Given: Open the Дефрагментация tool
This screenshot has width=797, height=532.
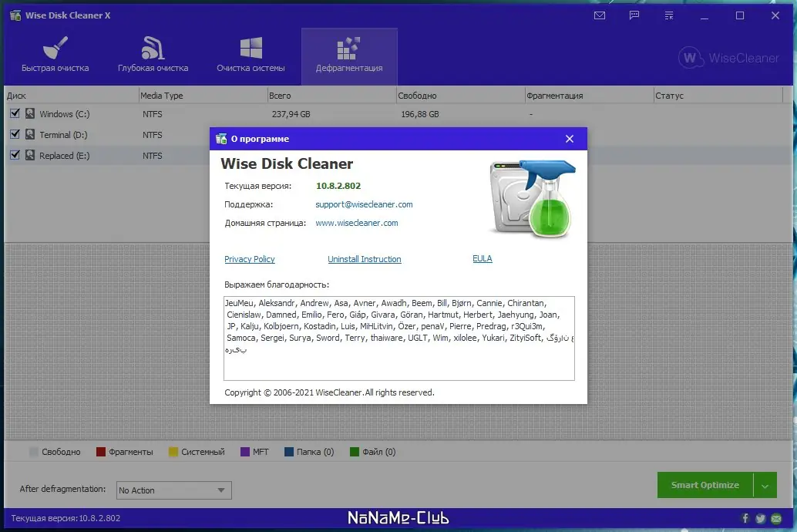Looking at the screenshot, I should click(x=349, y=56).
